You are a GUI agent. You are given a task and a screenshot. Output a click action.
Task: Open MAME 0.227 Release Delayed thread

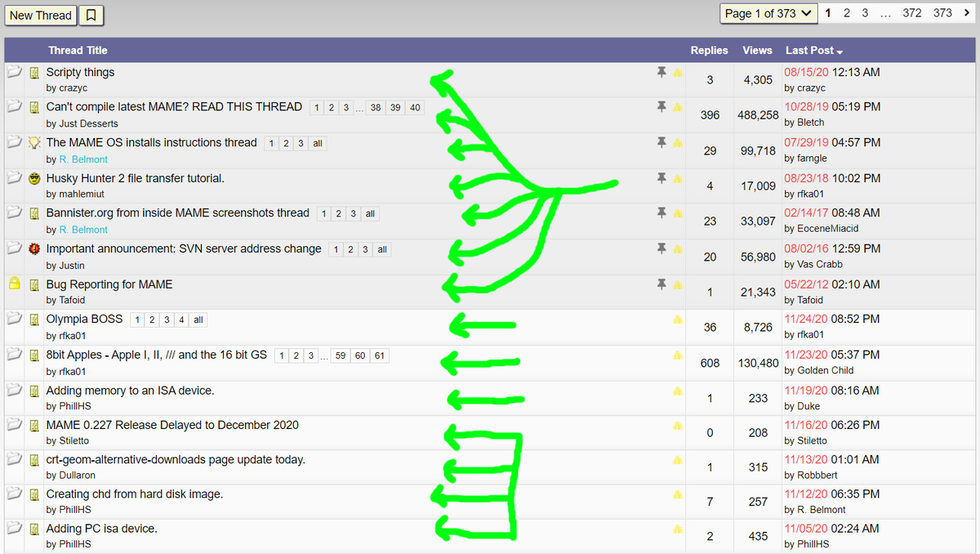172,425
